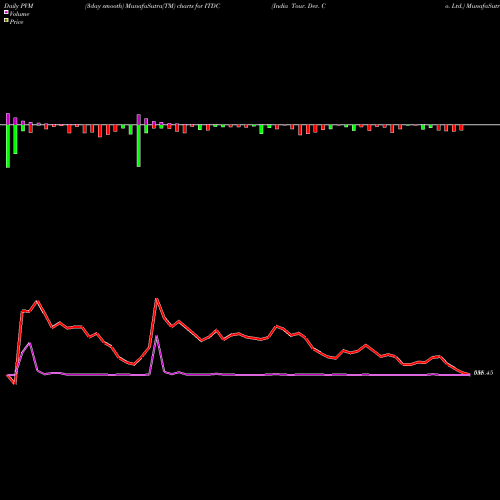Click the last price value label at line end

click(483, 373)
